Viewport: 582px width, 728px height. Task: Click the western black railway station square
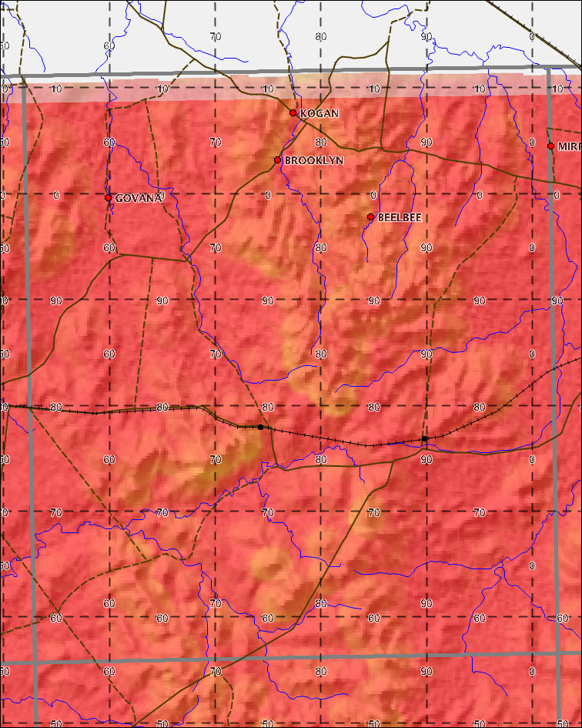pos(261,426)
